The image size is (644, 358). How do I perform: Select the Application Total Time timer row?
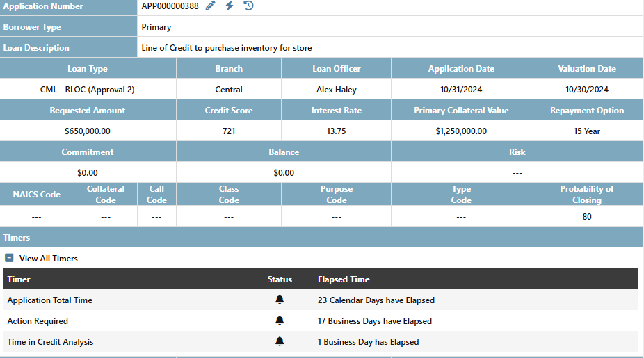pyautogui.click(x=50, y=300)
